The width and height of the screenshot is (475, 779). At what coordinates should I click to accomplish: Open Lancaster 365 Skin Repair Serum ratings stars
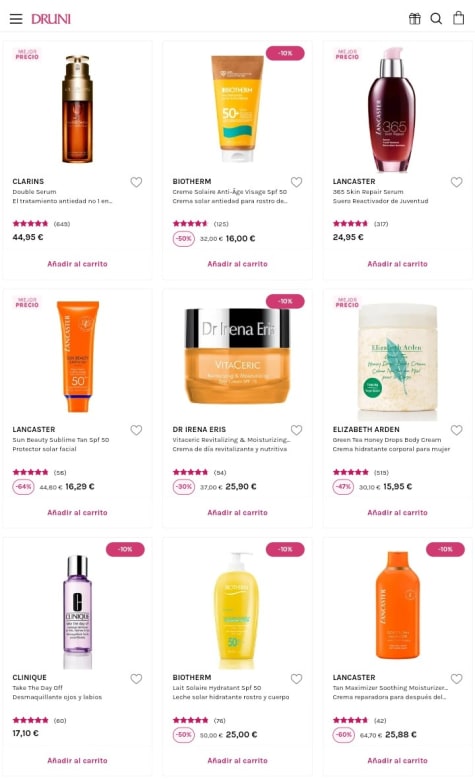[350, 224]
